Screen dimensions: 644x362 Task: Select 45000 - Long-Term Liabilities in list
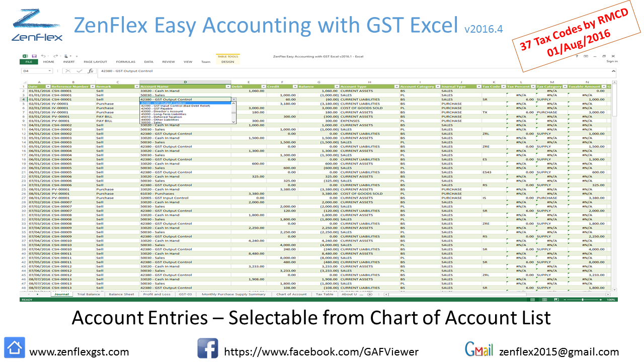tap(185, 114)
